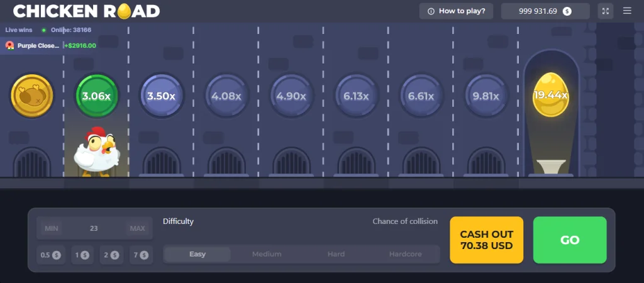This screenshot has height=283, width=644.
Task: Click the 4.90x multiplier coin
Action: click(291, 96)
